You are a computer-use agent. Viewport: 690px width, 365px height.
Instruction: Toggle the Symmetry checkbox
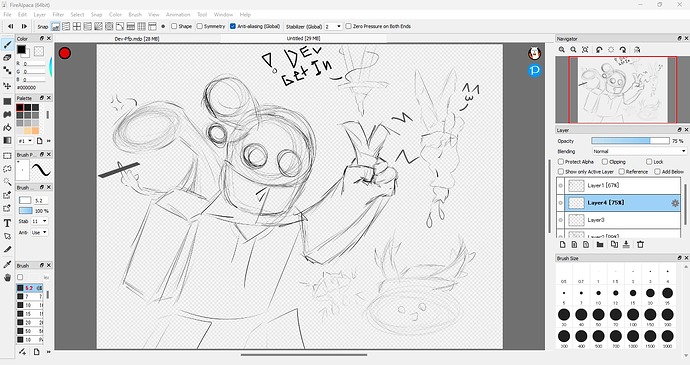pyautogui.click(x=200, y=26)
